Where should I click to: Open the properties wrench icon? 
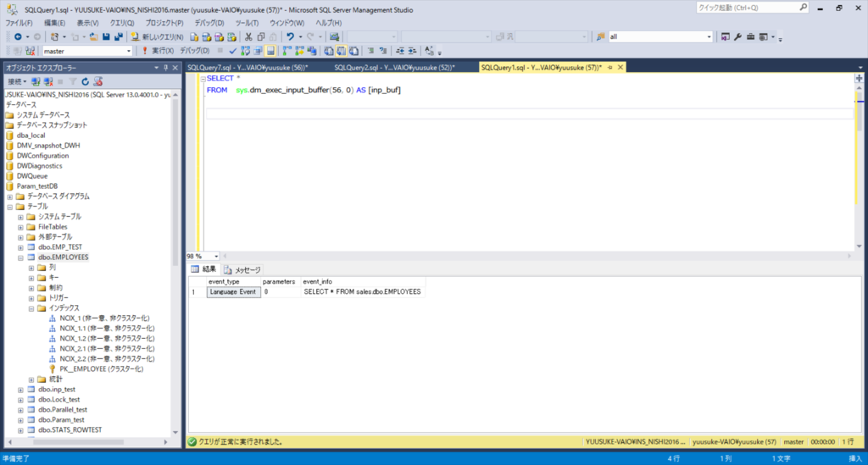pyautogui.click(x=738, y=37)
